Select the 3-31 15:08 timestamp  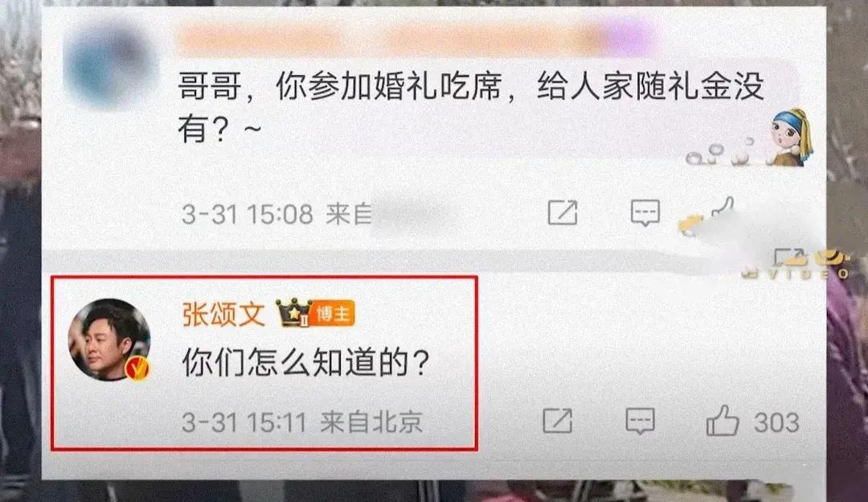pos(248,214)
